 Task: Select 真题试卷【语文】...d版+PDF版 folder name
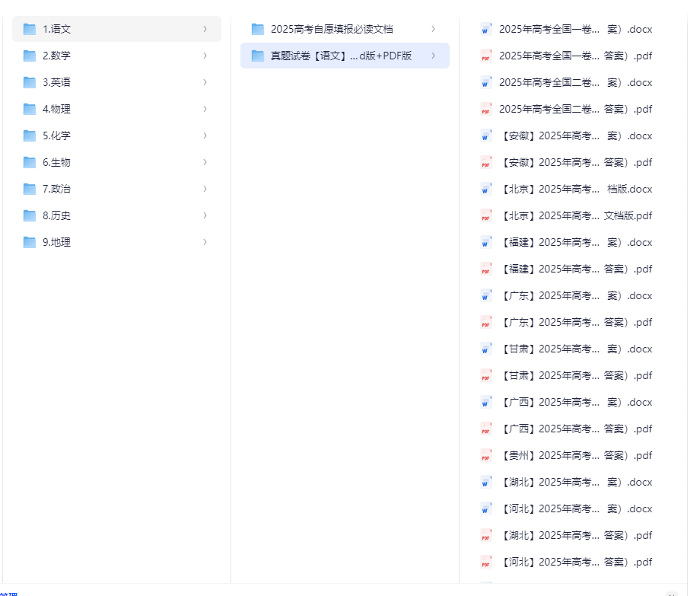pos(341,56)
